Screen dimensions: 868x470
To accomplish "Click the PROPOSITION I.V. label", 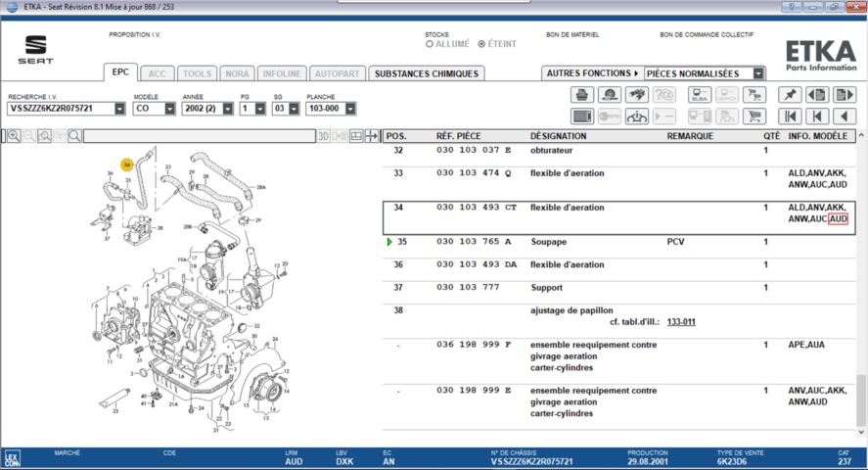I will pyautogui.click(x=134, y=35).
